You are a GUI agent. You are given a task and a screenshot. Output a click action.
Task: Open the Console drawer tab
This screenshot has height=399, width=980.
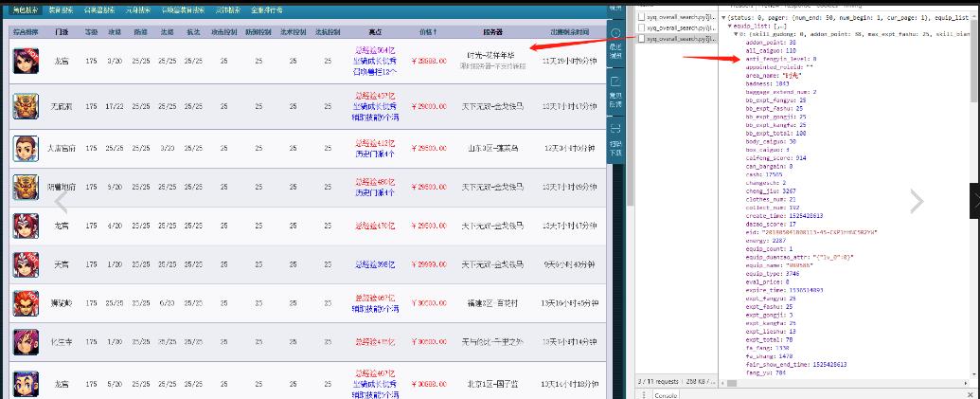pos(666,395)
